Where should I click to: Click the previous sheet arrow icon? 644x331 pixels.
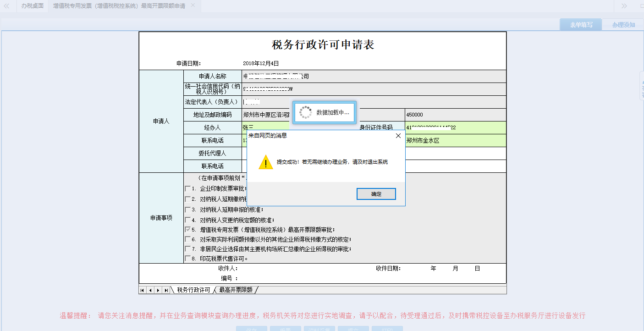(x=149, y=290)
